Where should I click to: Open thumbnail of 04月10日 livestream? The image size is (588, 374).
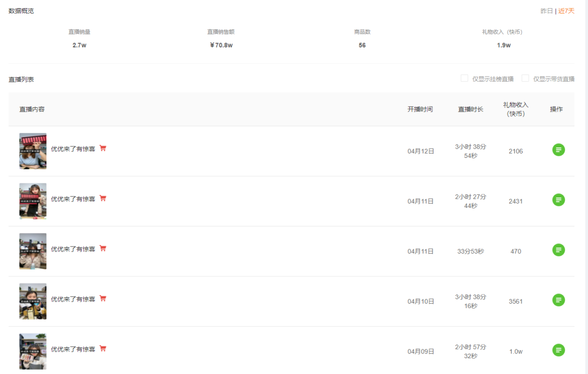click(x=33, y=301)
